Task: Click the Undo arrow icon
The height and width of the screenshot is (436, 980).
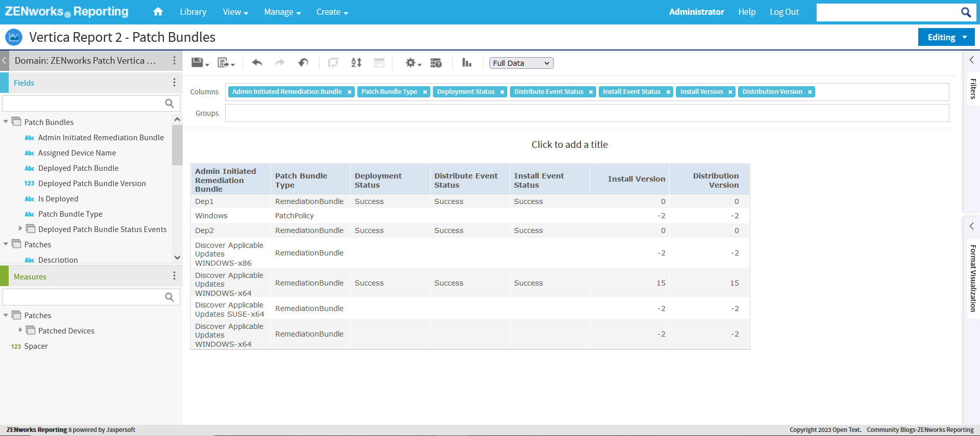Action: point(257,63)
